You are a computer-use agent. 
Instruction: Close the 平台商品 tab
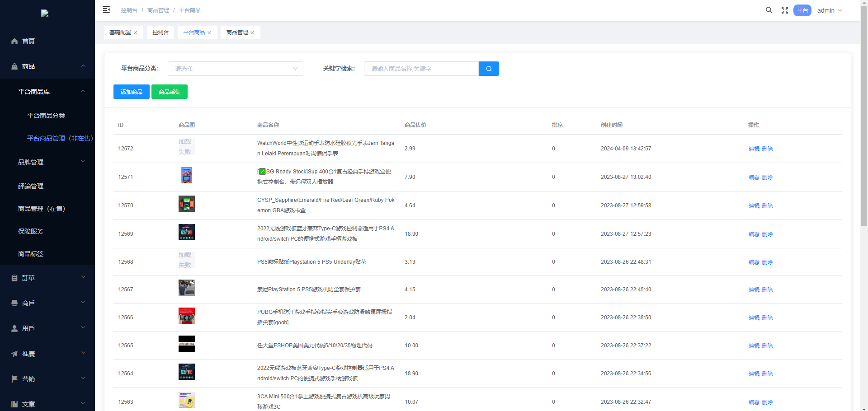click(x=209, y=33)
